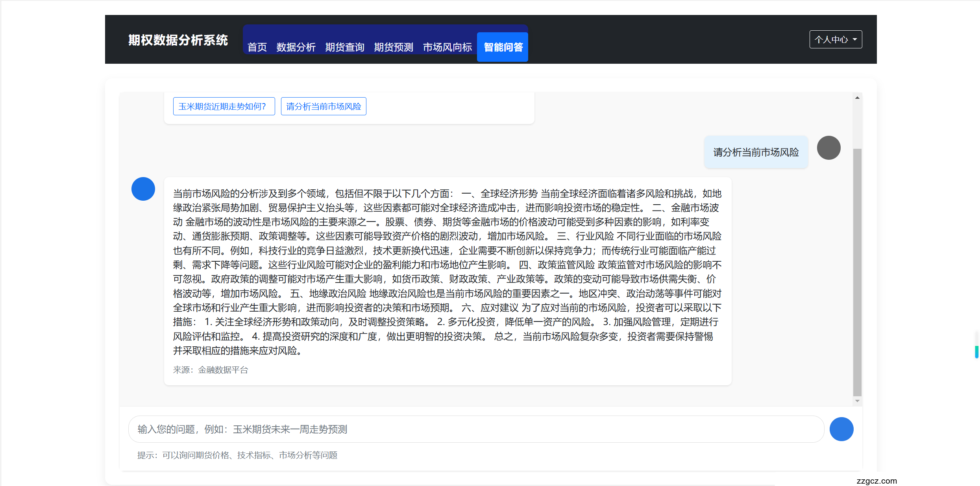Select the highlighted 智能问答 tab
Screen dimensions: 980x486
(502, 47)
